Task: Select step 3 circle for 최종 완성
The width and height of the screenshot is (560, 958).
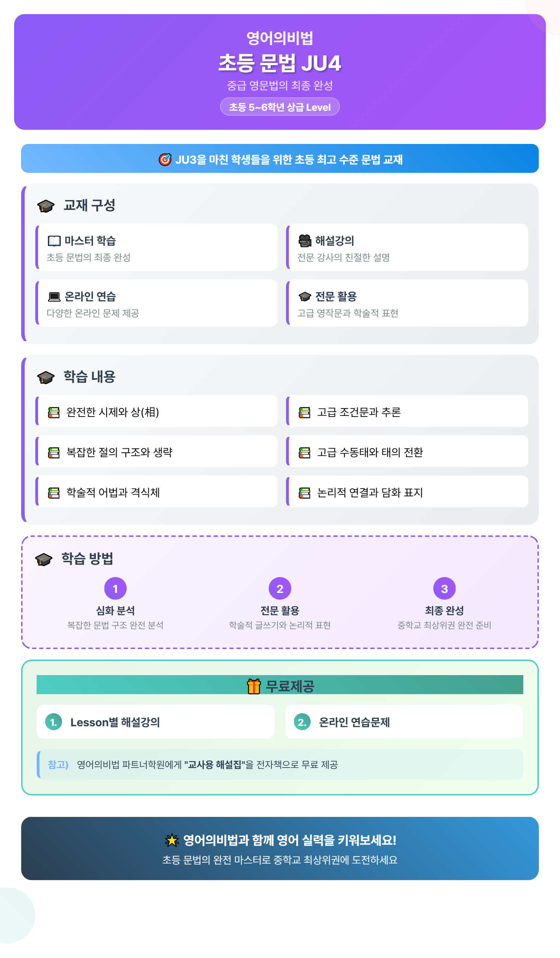Action: [x=444, y=588]
